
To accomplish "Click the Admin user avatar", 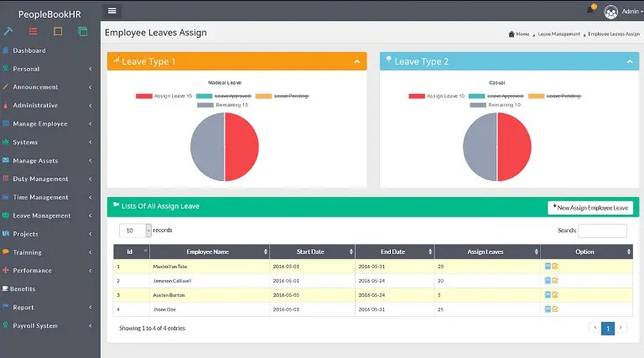I will [x=610, y=12].
